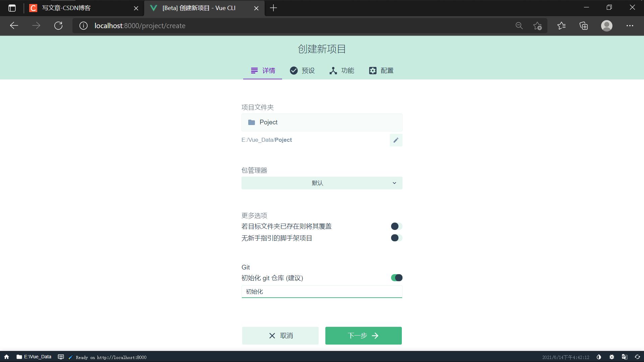Image resolution: width=644 pixels, height=362 pixels.
Task: Click the Poject folder name input
Action: (x=322, y=122)
